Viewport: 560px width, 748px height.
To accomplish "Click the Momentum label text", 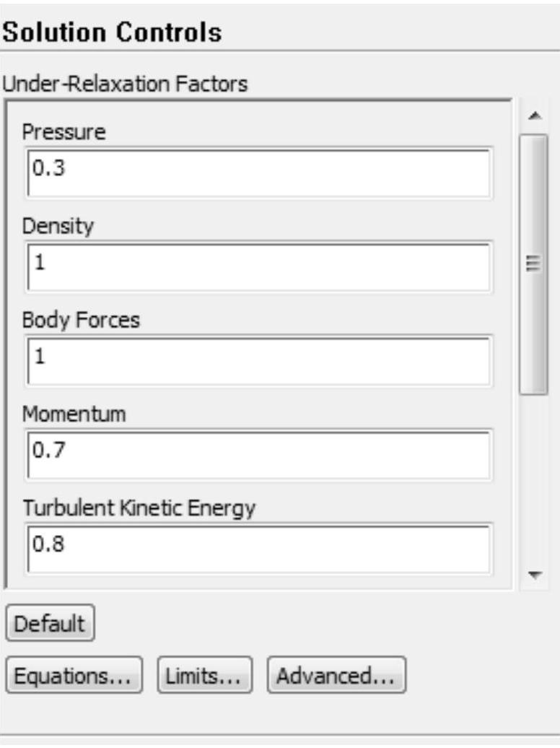I will [x=74, y=414].
